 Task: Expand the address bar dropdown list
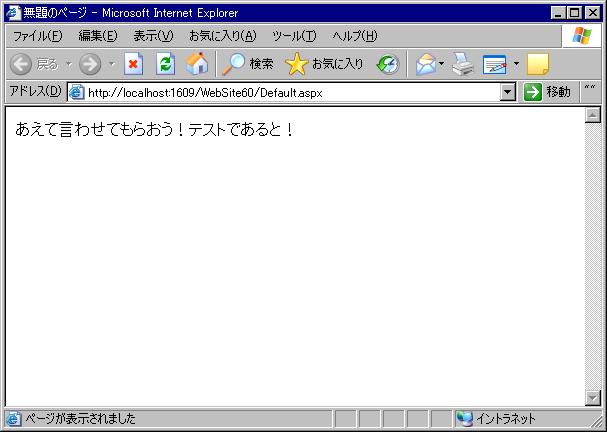pyautogui.click(x=508, y=93)
